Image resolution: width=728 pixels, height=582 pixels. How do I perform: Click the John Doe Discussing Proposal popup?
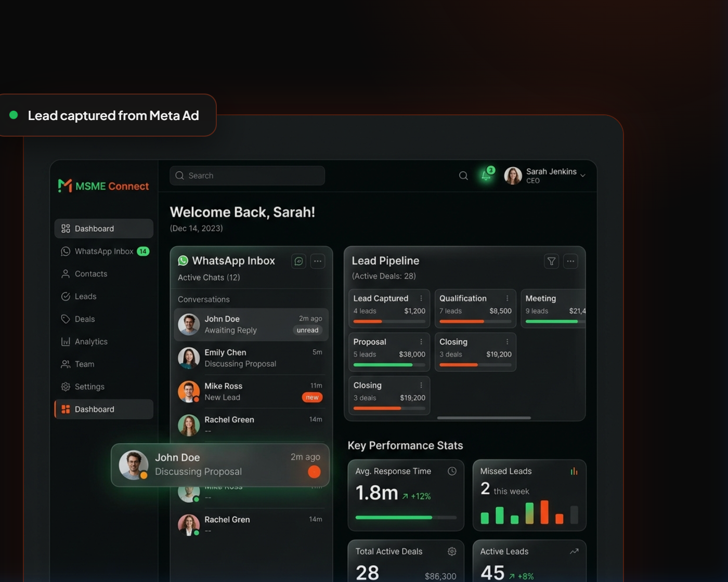[x=220, y=465]
